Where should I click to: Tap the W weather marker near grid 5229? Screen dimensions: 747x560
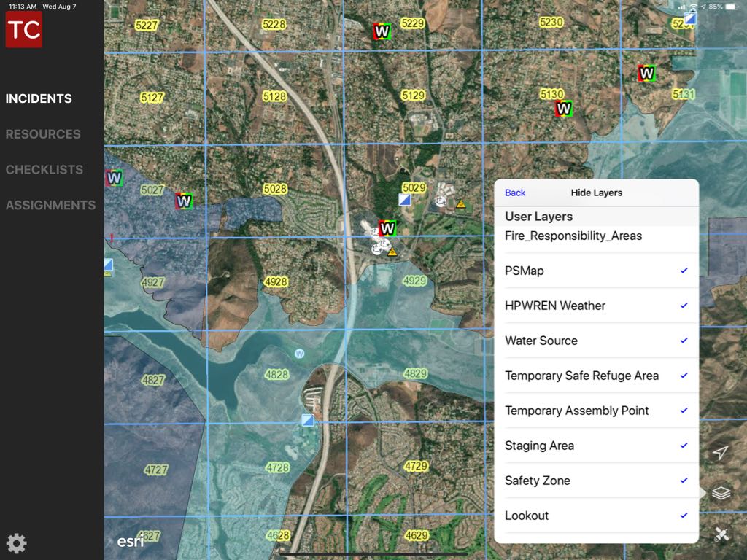pos(382,32)
